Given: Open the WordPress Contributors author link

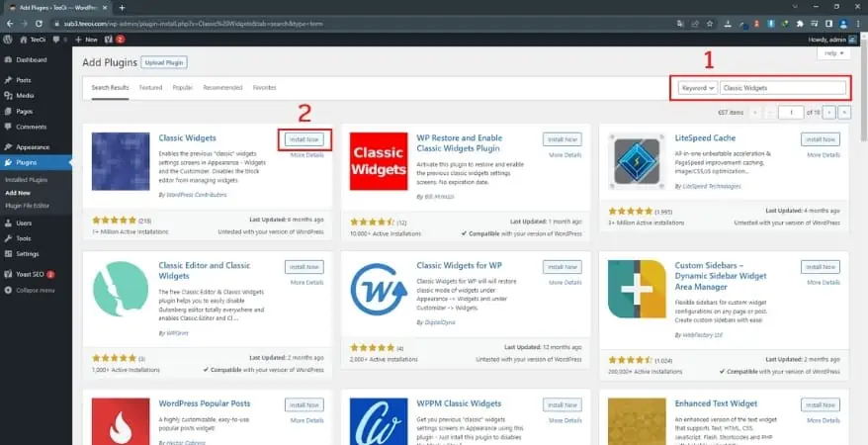Looking at the screenshot, I should click(x=196, y=195).
